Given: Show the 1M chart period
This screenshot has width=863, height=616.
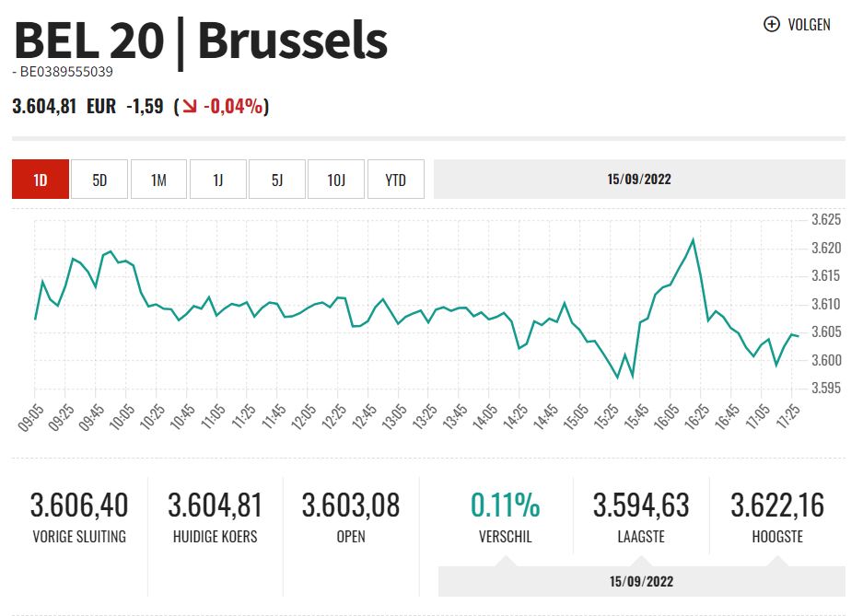Looking at the screenshot, I should coord(158,180).
